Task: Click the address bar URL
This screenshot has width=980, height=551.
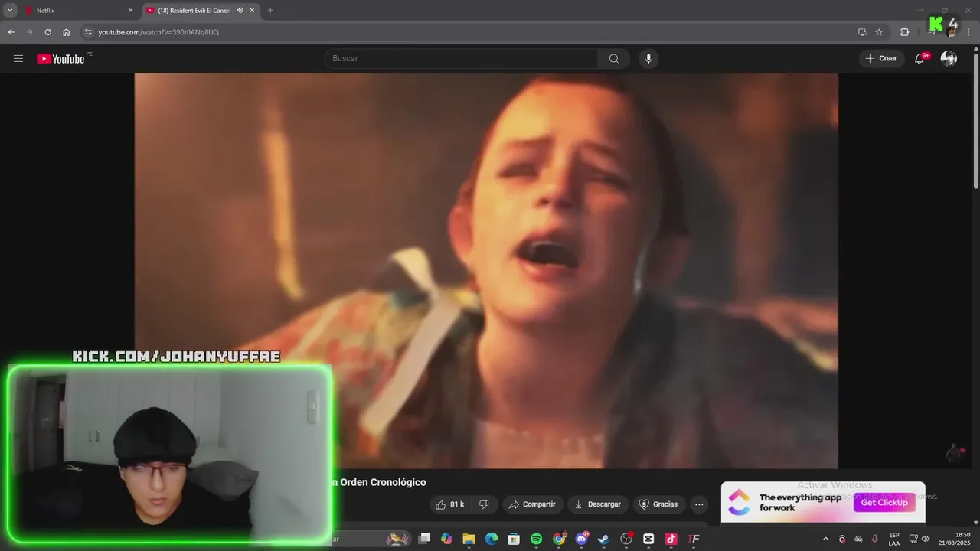Action: pos(158,32)
